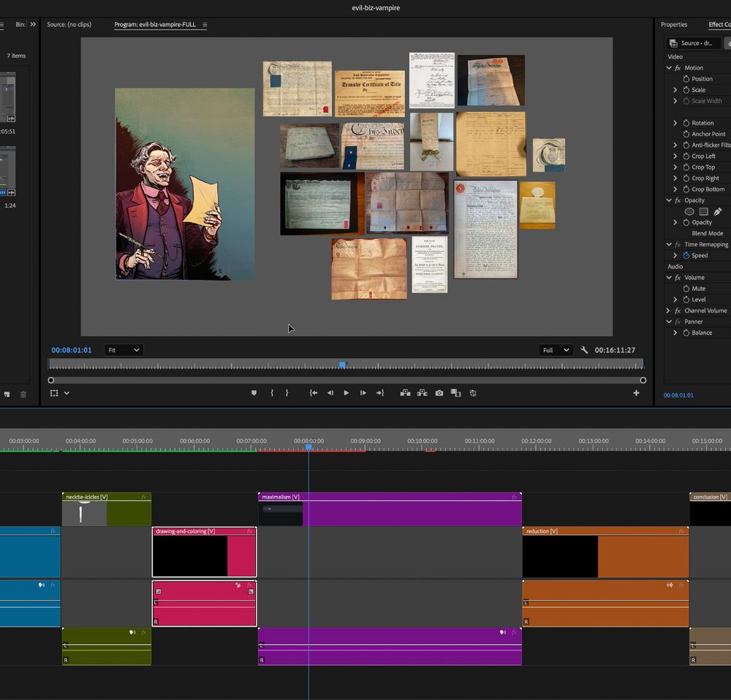The width and height of the screenshot is (731, 700).
Task: Switch to the Properties tab
Action: [x=674, y=24]
